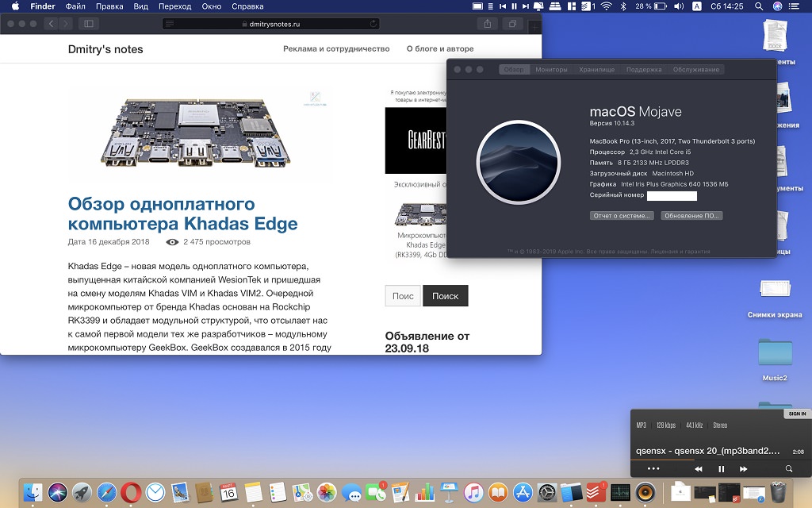Go back to the previous track
Screen dimensions: 812x508
pyautogui.click(x=699, y=469)
